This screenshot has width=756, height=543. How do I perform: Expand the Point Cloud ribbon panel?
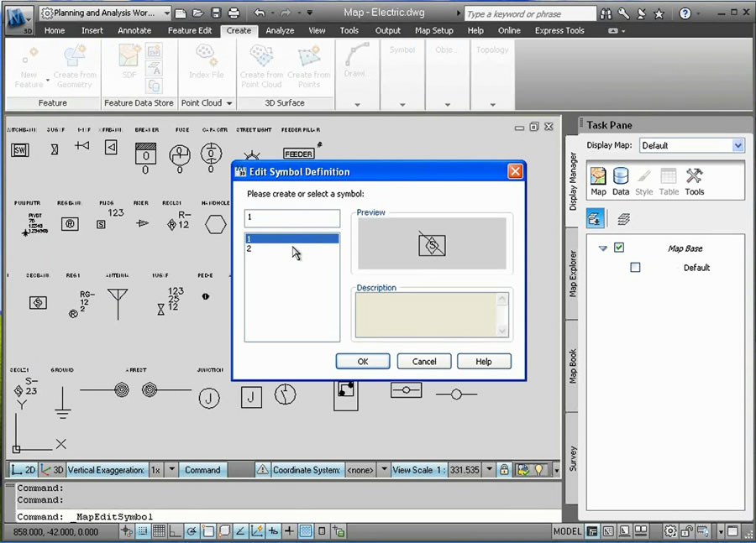(x=207, y=103)
